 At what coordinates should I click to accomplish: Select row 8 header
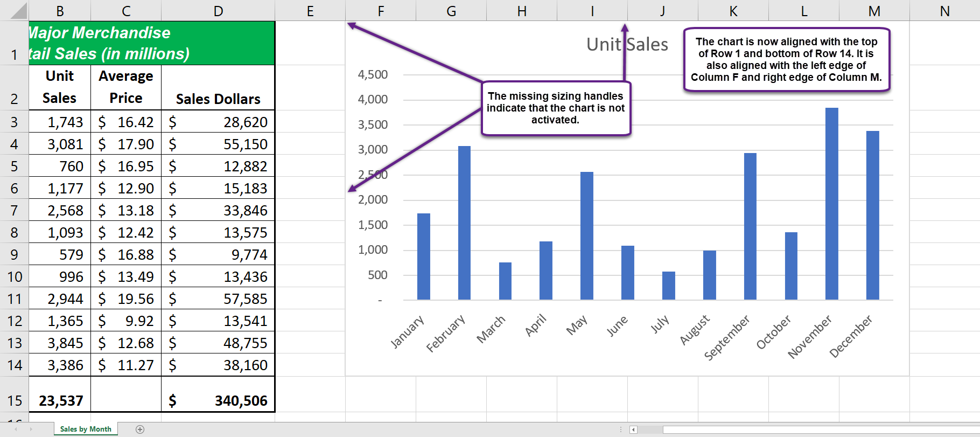click(14, 232)
